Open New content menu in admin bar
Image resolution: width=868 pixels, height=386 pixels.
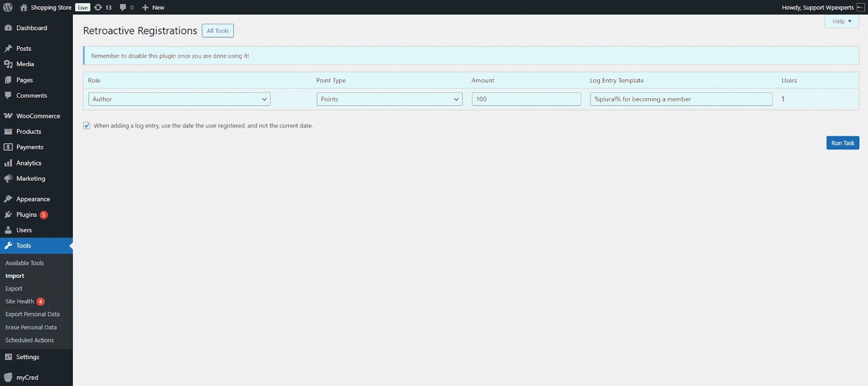[154, 7]
